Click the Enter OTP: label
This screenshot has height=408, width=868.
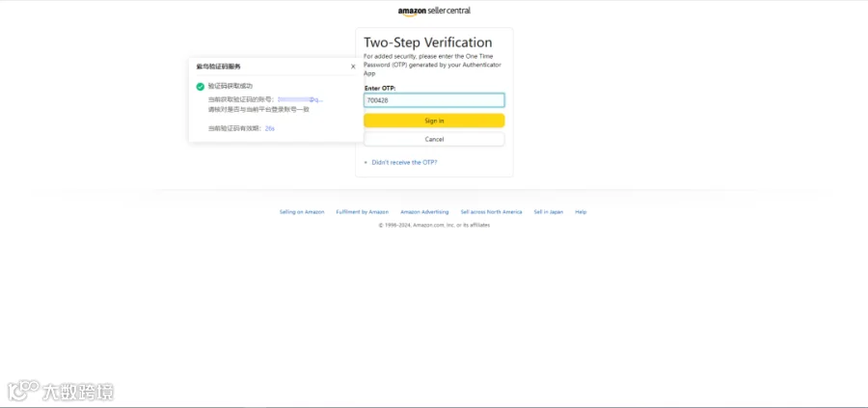[x=380, y=89]
